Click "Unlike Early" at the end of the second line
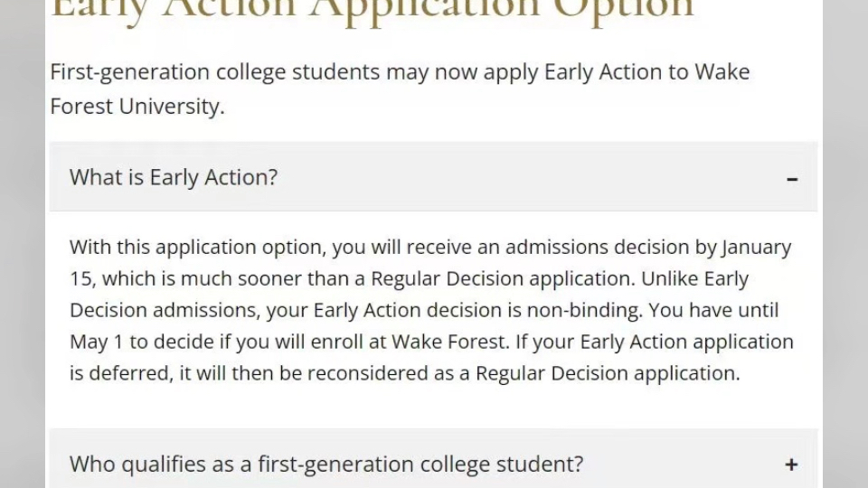This screenshot has height=488, width=868. tap(694, 279)
